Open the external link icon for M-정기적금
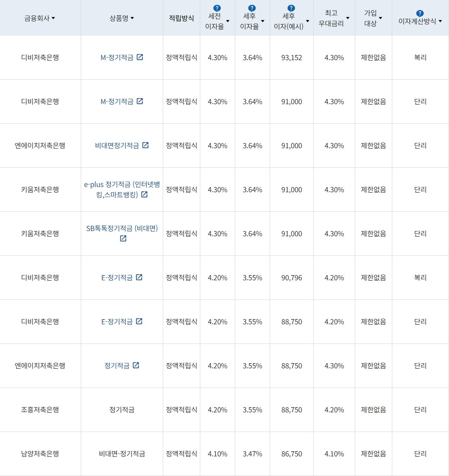This screenshot has height=476, width=449. [140, 57]
